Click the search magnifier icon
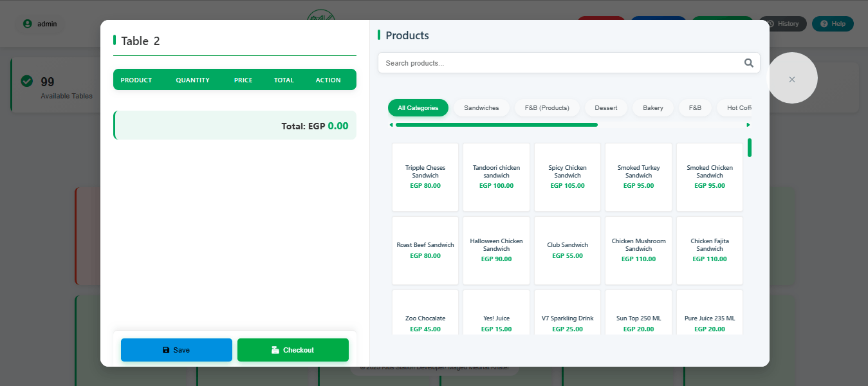This screenshot has width=868, height=386. [748, 63]
